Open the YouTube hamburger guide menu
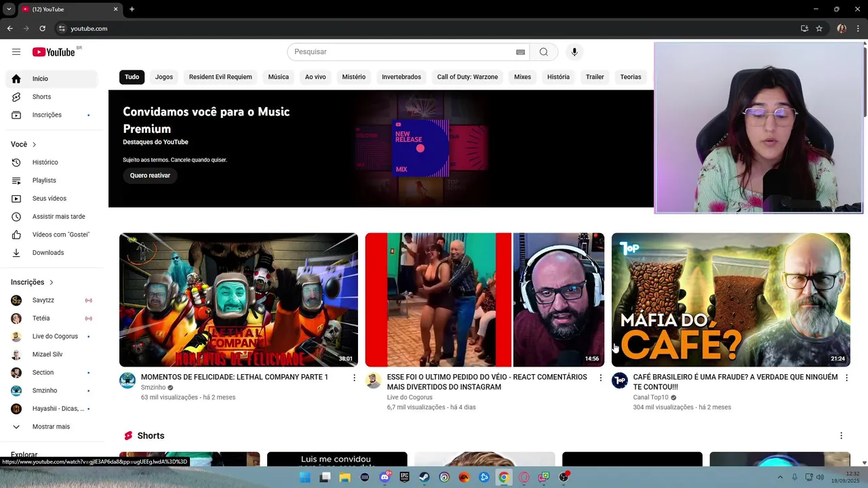Image resolution: width=868 pixels, height=488 pixels. pos(16,52)
